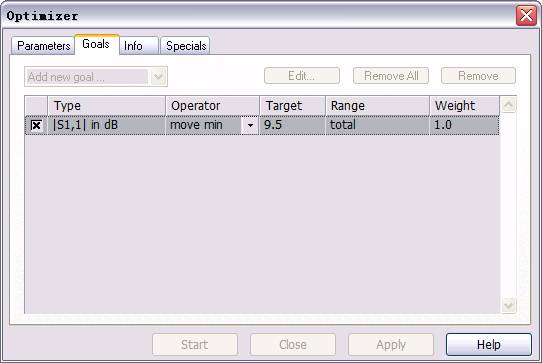542x363 pixels.
Task: Click the Target column header
Action: click(292, 106)
